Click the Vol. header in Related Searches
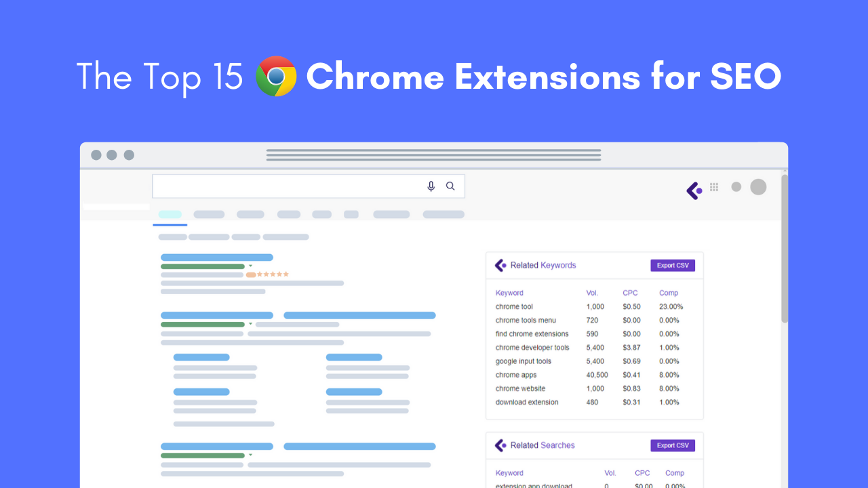The height and width of the screenshot is (488, 868). [x=610, y=473]
